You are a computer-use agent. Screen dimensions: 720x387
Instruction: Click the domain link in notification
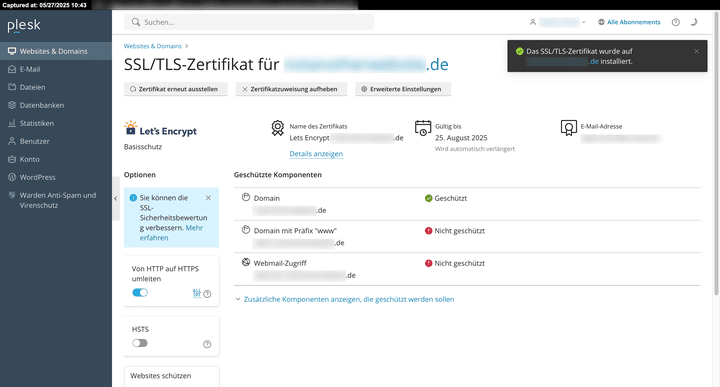coord(562,62)
